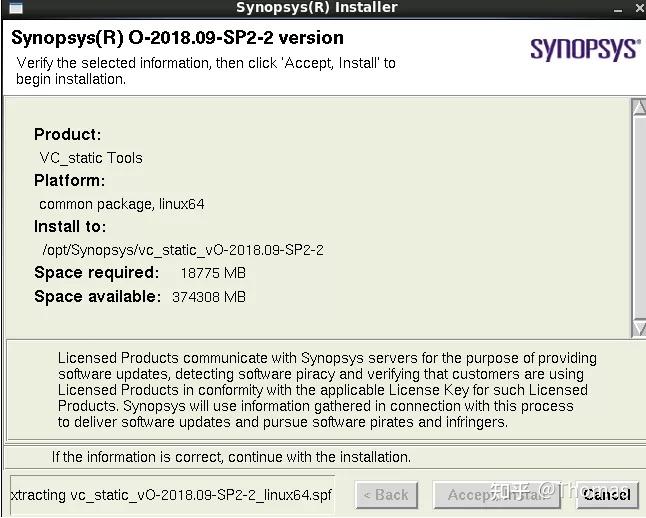Click the Synopsys logo
The width and height of the screenshot is (646, 518).
click(x=584, y=49)
